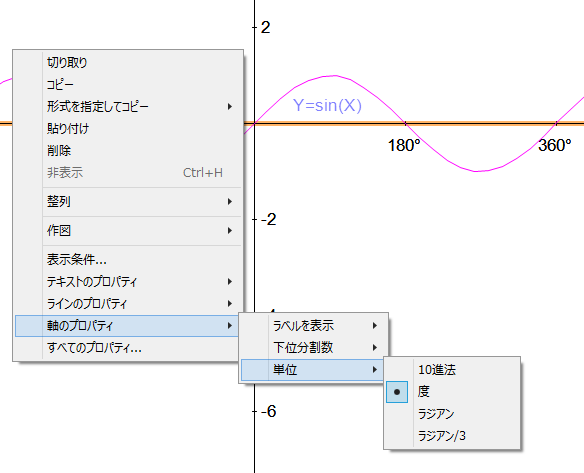
Task: Select 削除 menu entry
Action: pos(127,150)
